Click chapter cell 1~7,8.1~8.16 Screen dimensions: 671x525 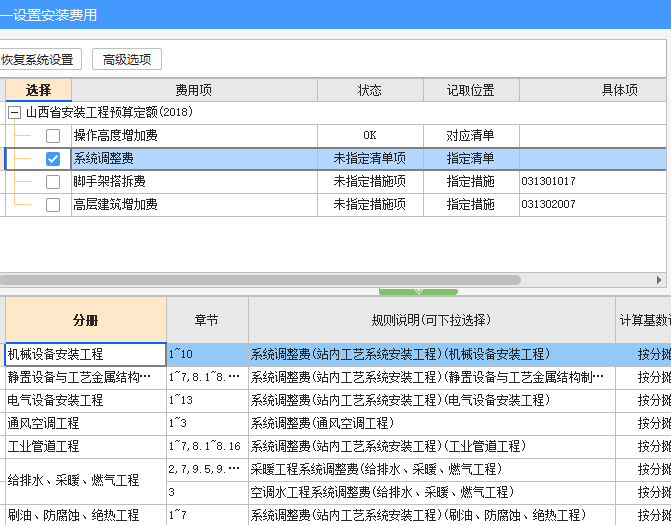point(207,447)
